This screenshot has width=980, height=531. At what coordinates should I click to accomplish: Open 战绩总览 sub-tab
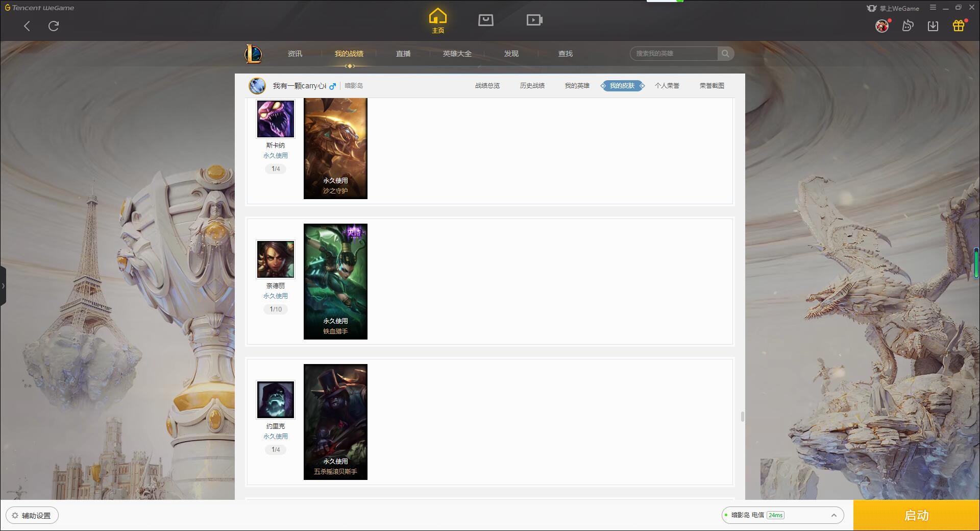pyautogui.click(x=487, y=86)
